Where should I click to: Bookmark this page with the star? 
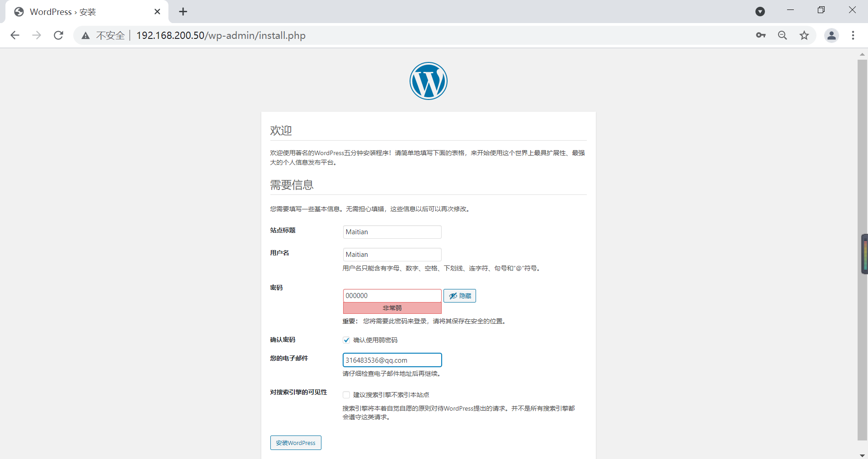[x=804, y=35]
